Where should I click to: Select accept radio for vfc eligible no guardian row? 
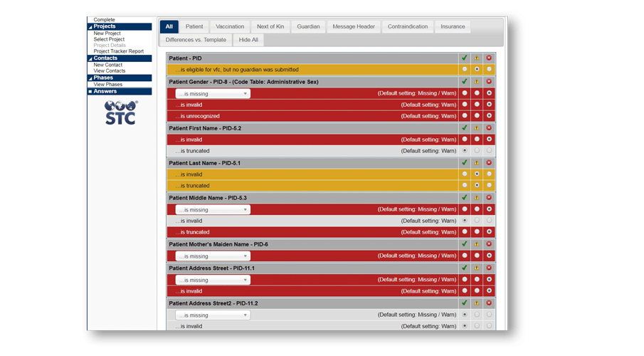click(465, 69)
